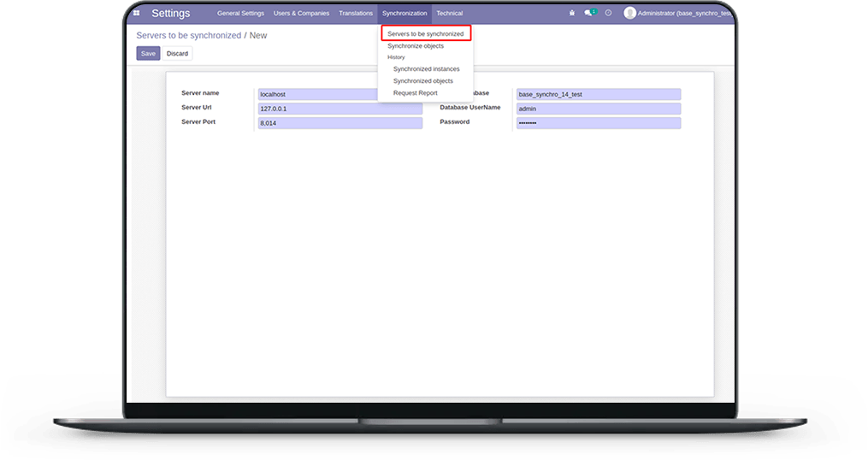The image size is (868, 460).
Task: Select Synchronize objects menu entry
Action: (416, 46)
